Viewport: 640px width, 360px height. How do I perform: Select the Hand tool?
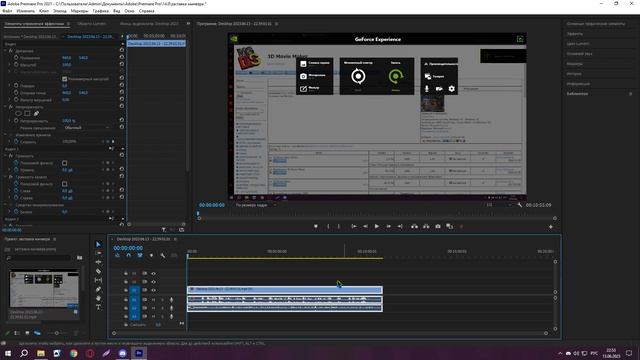[x=98, y=298]
